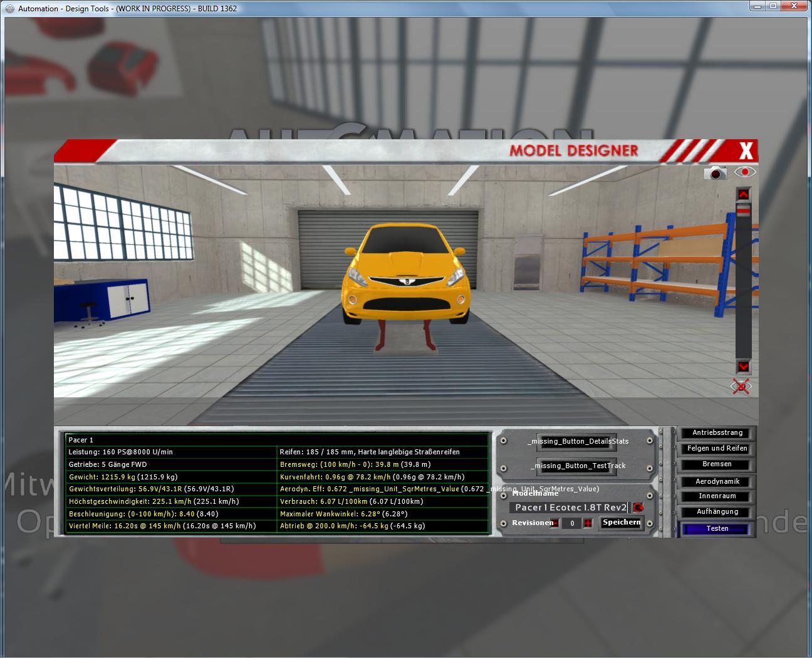Switch to the Felgen und Reifen tab

coord(717,449)
